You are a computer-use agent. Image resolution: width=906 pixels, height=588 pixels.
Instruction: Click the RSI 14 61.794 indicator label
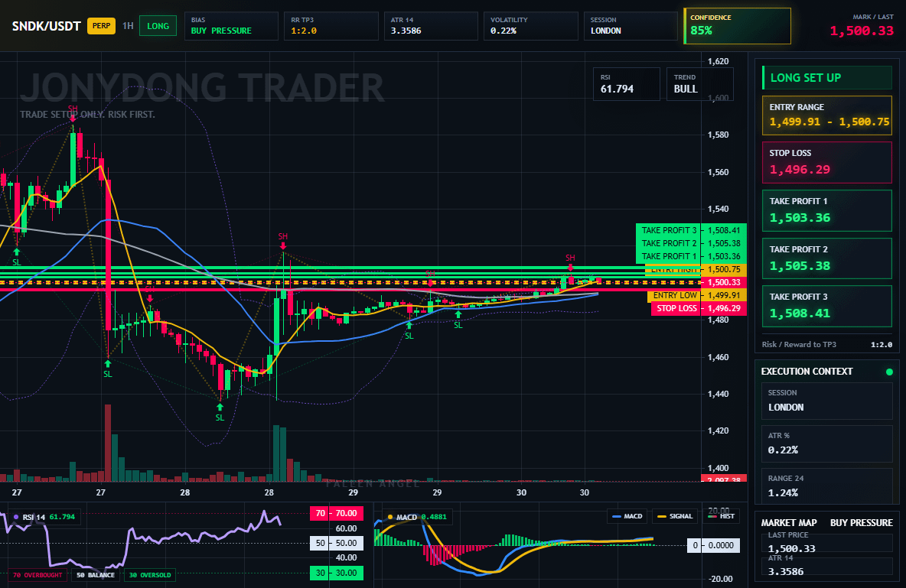click(45, 517)
